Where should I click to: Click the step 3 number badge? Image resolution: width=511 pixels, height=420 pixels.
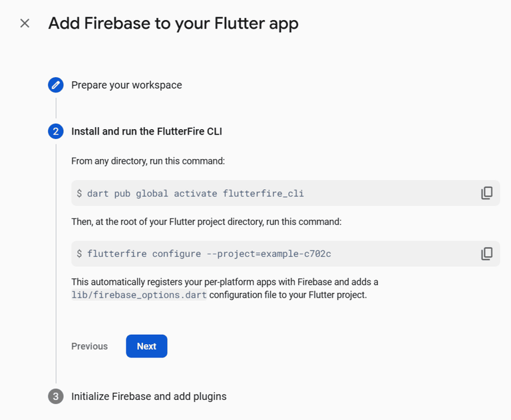(x=56, y=397)
